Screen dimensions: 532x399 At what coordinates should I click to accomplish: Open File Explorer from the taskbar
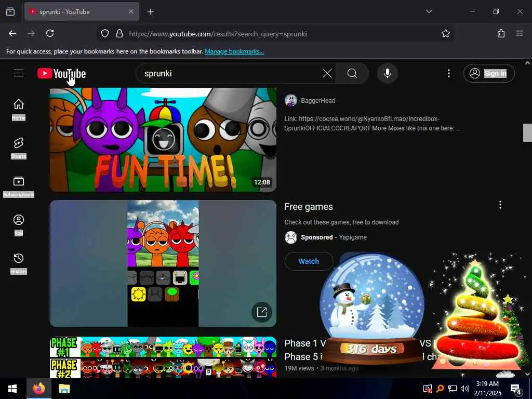click(64, 389)
